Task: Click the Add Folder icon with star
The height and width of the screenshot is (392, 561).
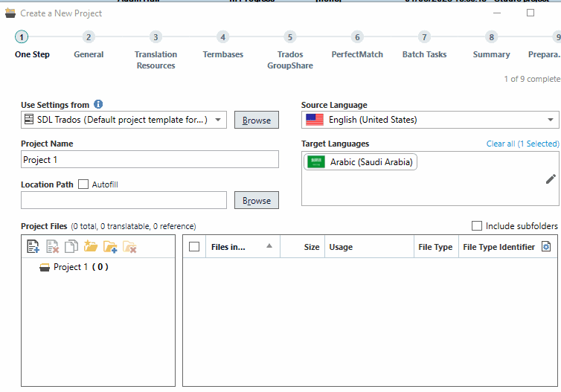Action: [91, 246]
